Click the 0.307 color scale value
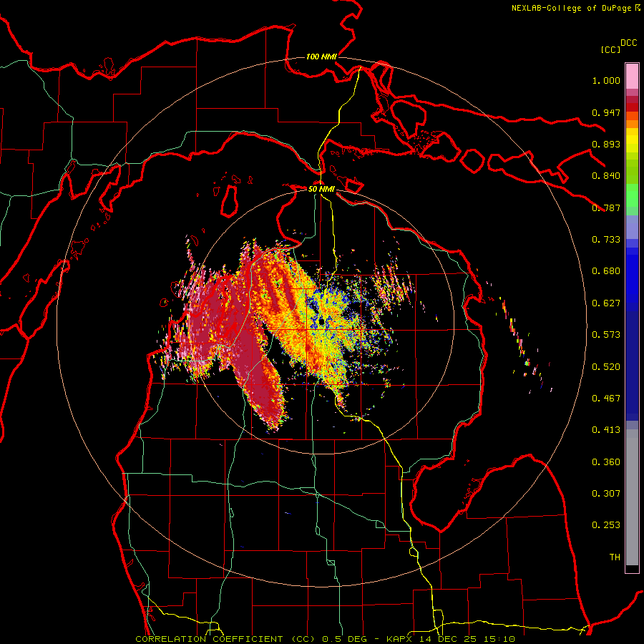644x644 pixels. (606, 494)
